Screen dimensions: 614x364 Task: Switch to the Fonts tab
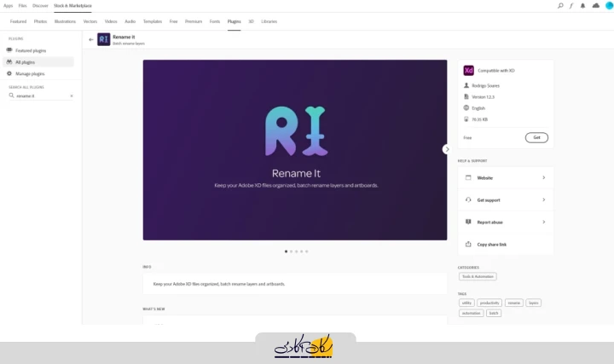[x=215, y=21]
